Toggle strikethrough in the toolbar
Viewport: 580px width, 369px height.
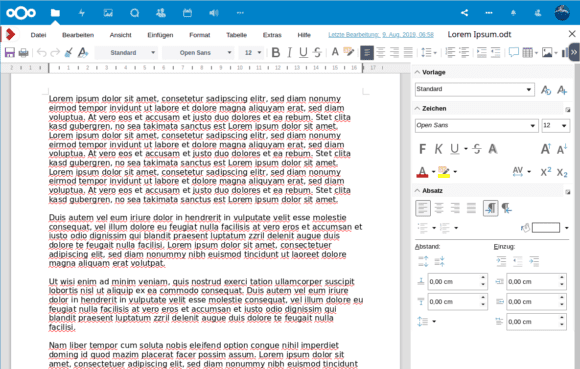pos(317,53)
